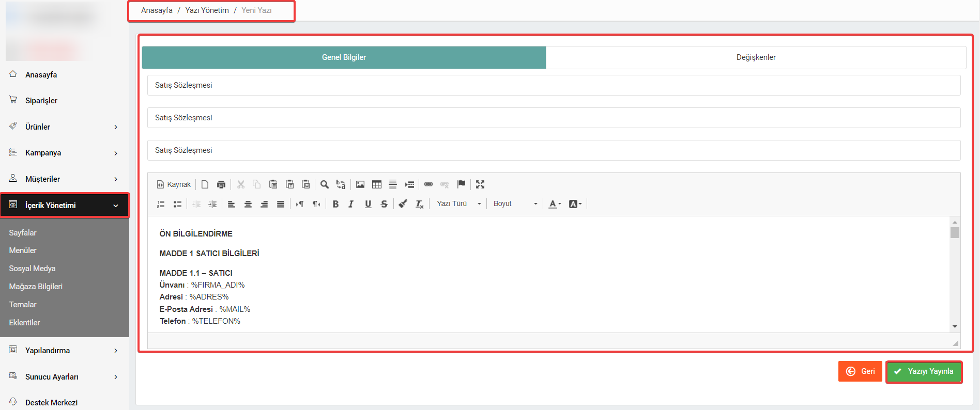Viewport: 980px width, 410px height.
Task: Set left-to-right text direction
Action: pos(300,204)
